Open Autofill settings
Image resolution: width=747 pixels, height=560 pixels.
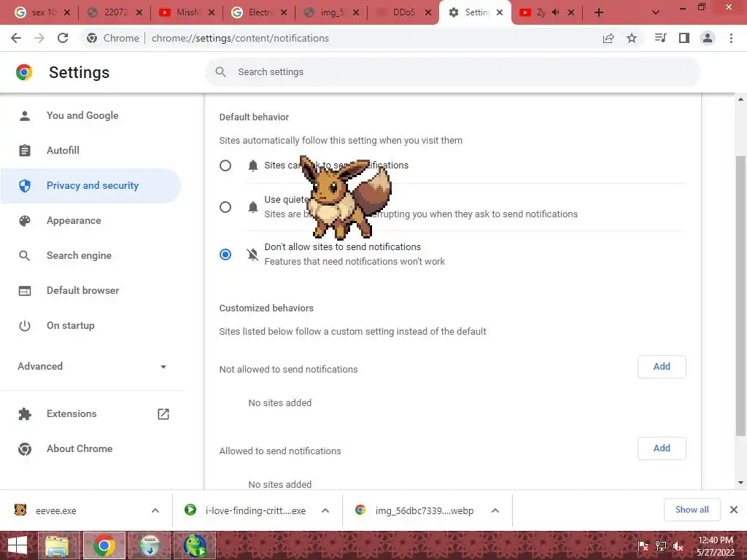[90, 150]
